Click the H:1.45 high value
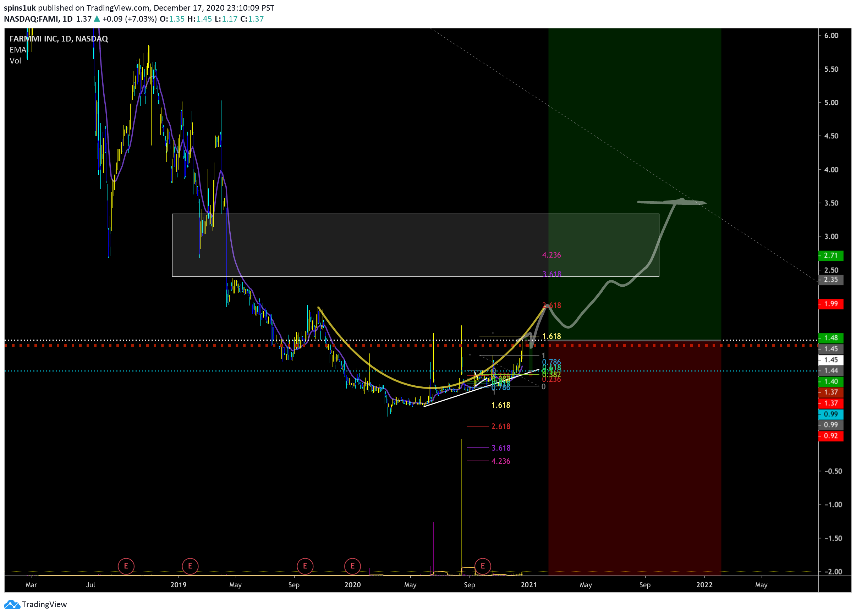 pos(200,18)
